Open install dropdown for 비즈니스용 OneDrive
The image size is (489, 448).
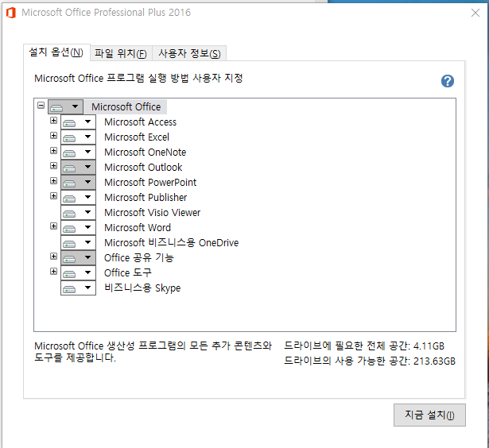[78, 242]
